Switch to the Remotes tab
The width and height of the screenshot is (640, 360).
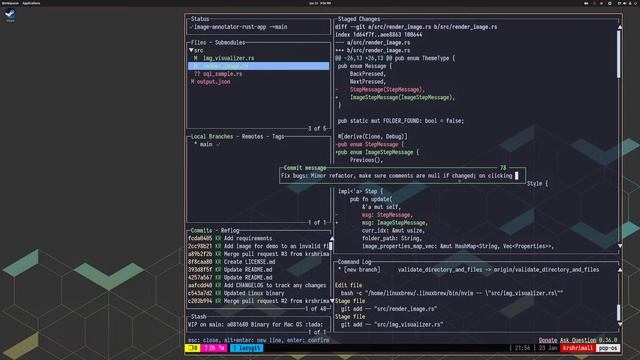tap(253, 136)
